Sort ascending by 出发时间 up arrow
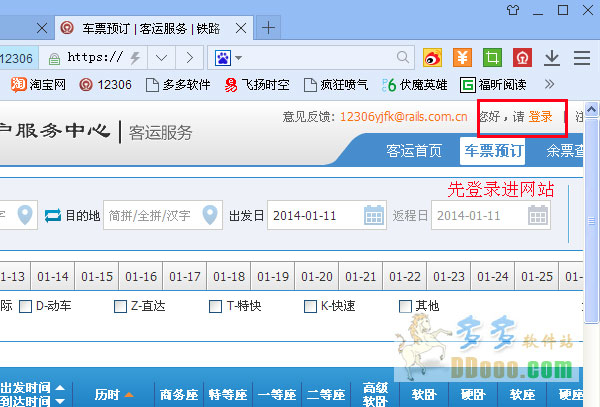 click(60, 387)
